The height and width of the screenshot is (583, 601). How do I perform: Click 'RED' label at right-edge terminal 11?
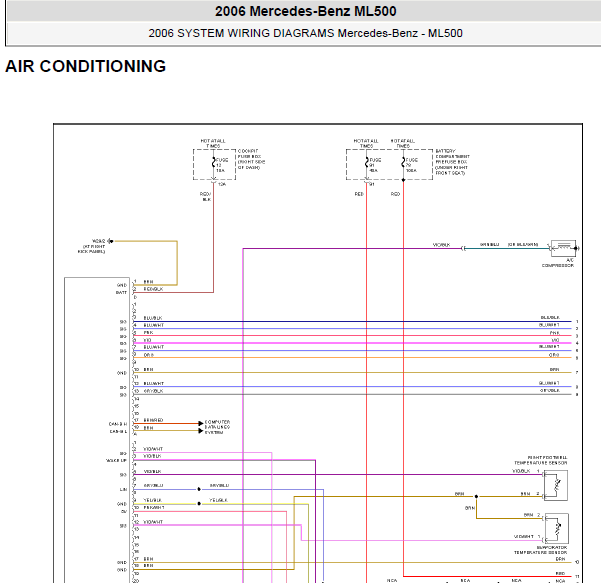coord(560,573)
